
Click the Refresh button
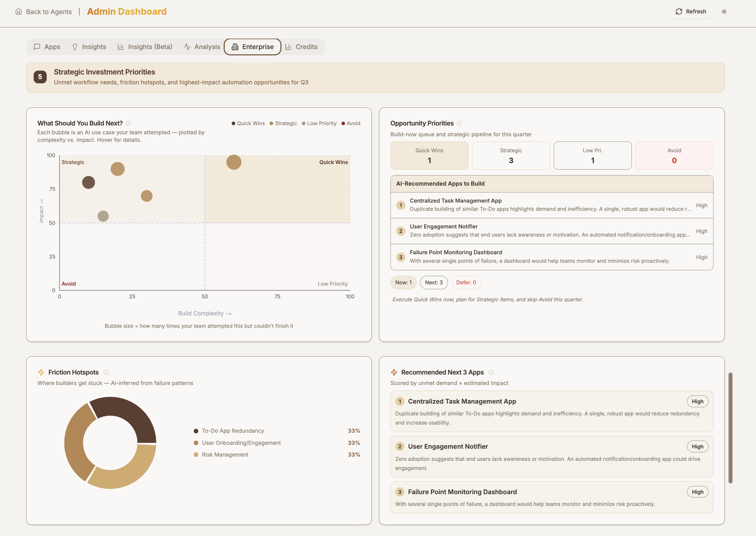coord(691,11)
